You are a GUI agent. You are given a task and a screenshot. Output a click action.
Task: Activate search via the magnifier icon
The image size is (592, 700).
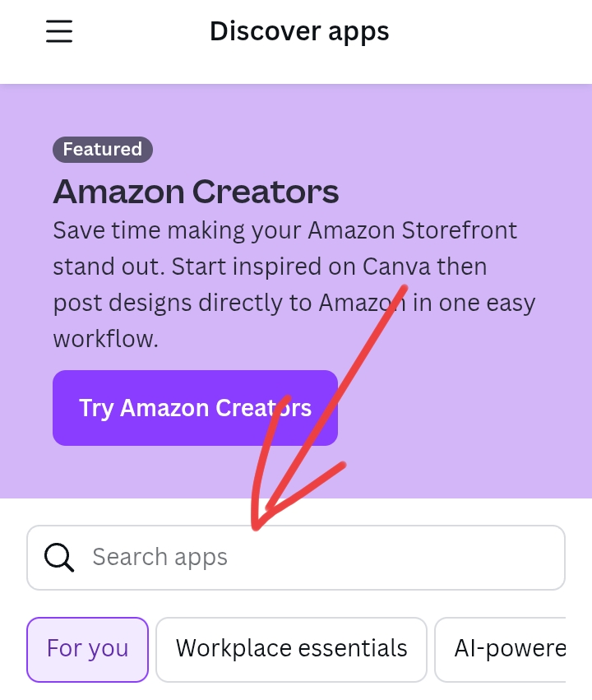click(x=59, y=557)
